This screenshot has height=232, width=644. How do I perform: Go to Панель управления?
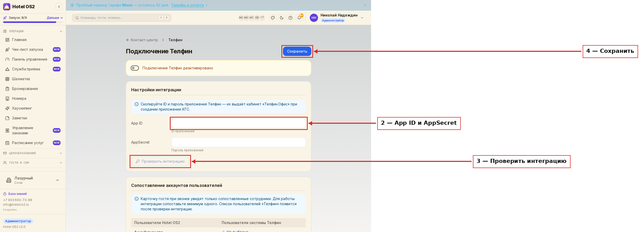pos(33,59)
